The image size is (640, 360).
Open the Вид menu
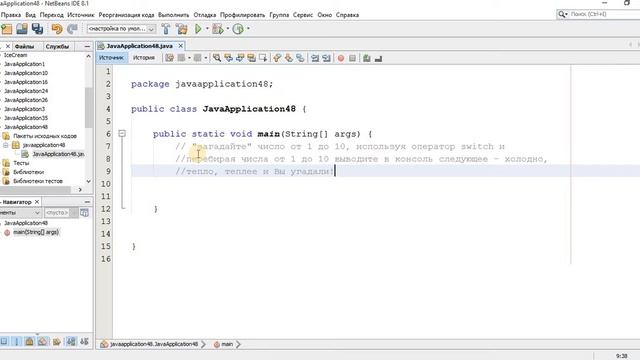coord(31,15)
